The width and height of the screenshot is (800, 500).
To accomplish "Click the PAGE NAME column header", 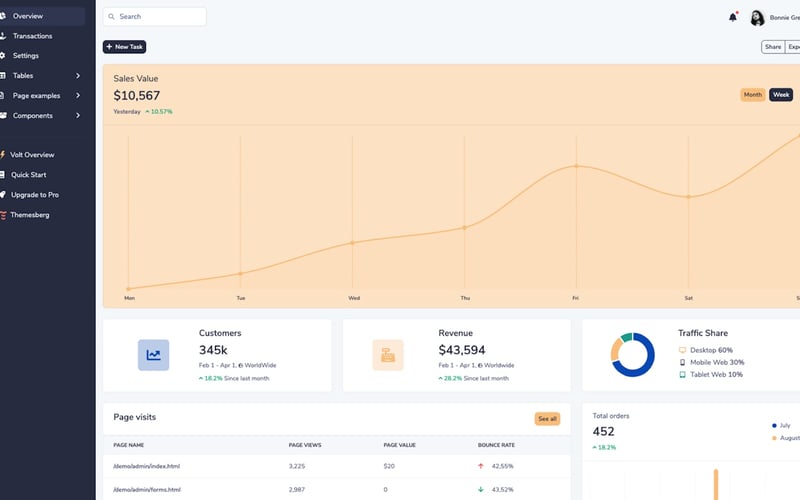I will tap(129, 445).
